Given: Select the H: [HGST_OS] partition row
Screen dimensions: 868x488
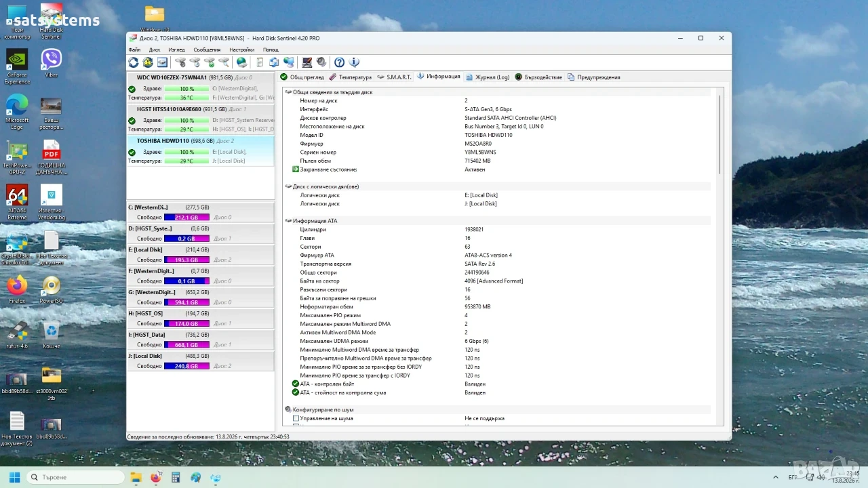Looking at the screenshot, I should (201, 319).
